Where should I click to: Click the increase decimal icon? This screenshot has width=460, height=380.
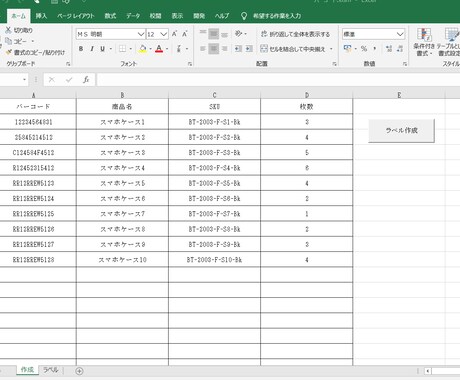tap(389, 49)
